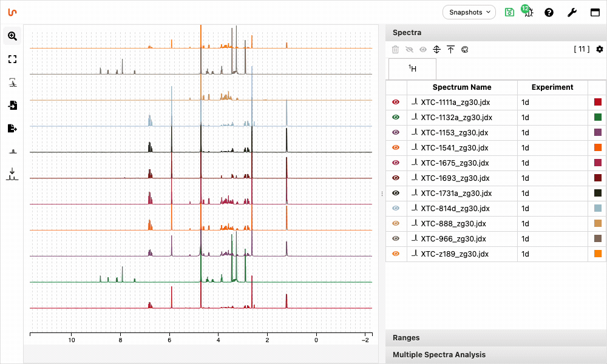The width and height of the screenshot is (607, 364).
Task: Click the help question mark button
Action: point(549,12)
